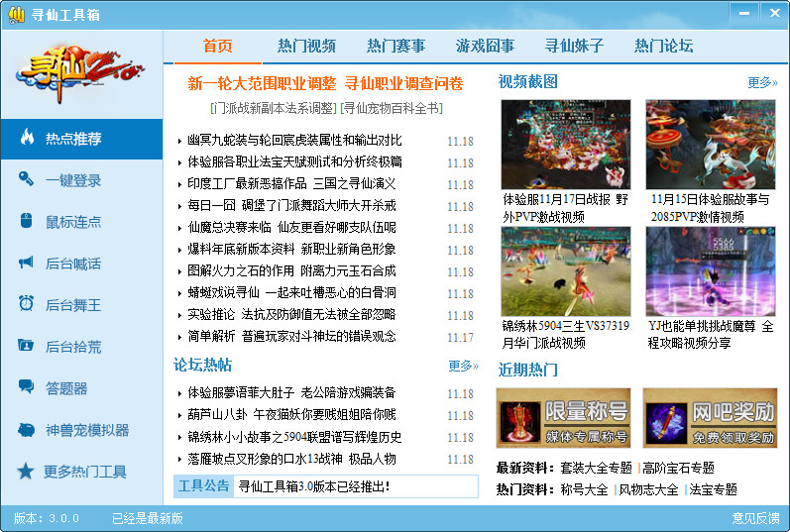Open the 热门视频 tab
The height and width of the screenshot is (532, 790).
[x=306, y=47]
